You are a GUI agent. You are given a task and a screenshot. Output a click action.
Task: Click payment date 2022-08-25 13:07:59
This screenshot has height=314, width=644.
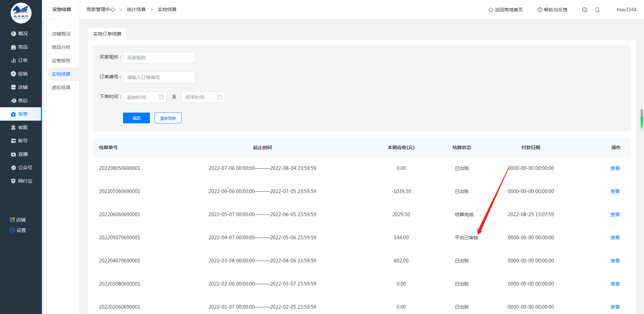click(531, 214)
